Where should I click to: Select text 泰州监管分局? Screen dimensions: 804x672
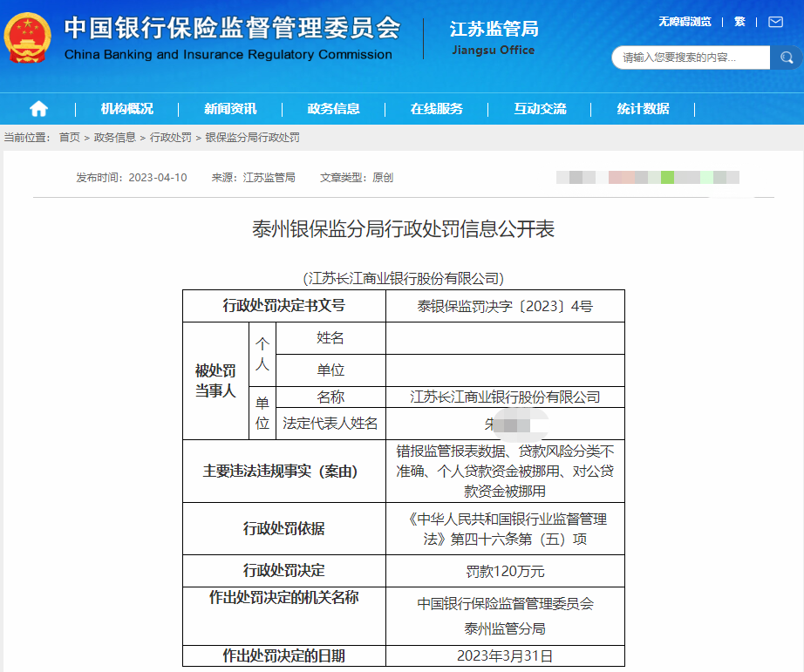505,628
